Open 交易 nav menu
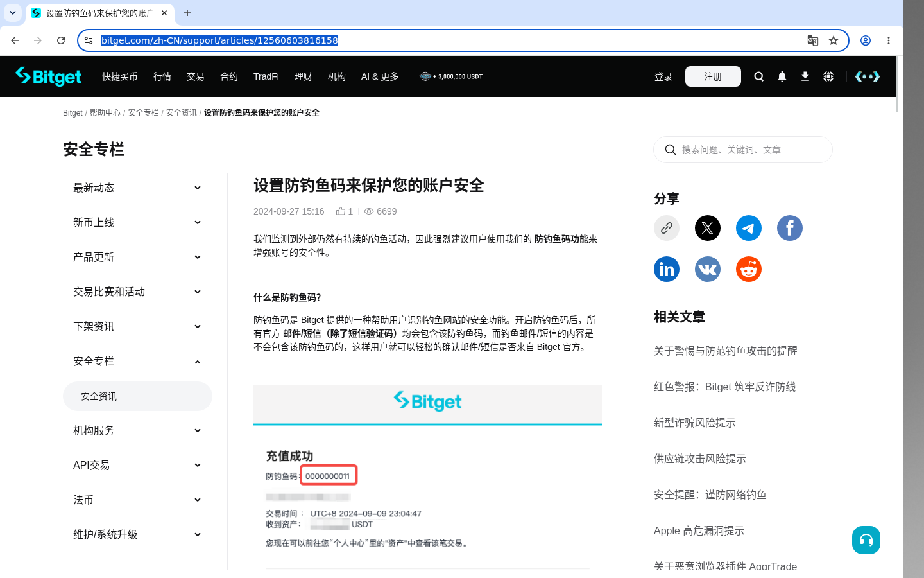924x578 pixels. pos(196,76)
